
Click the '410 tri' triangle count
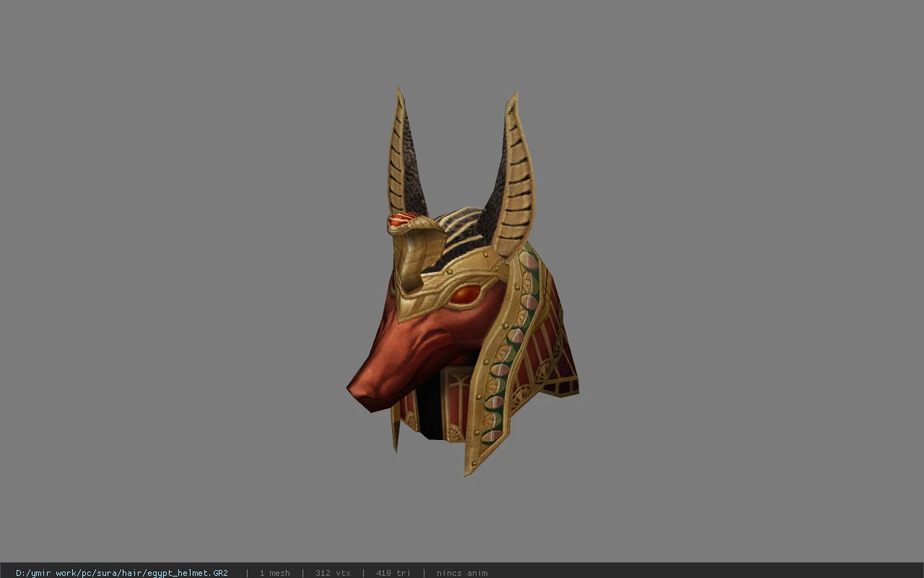point(393,573)
